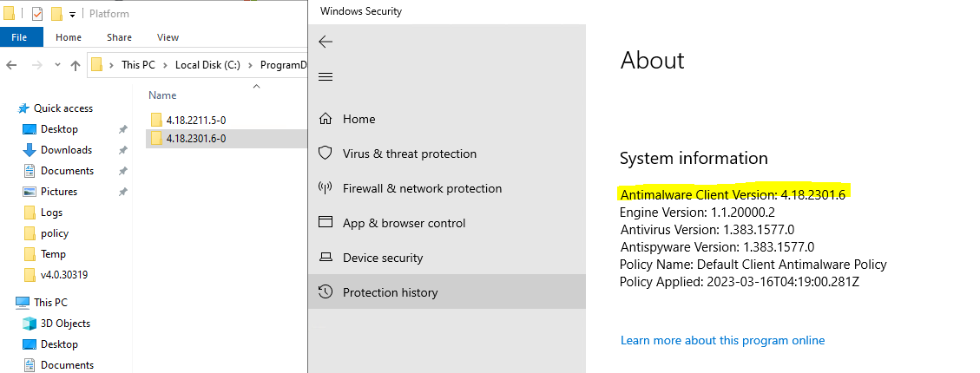Click App & browser control window icon

[325, 222]
